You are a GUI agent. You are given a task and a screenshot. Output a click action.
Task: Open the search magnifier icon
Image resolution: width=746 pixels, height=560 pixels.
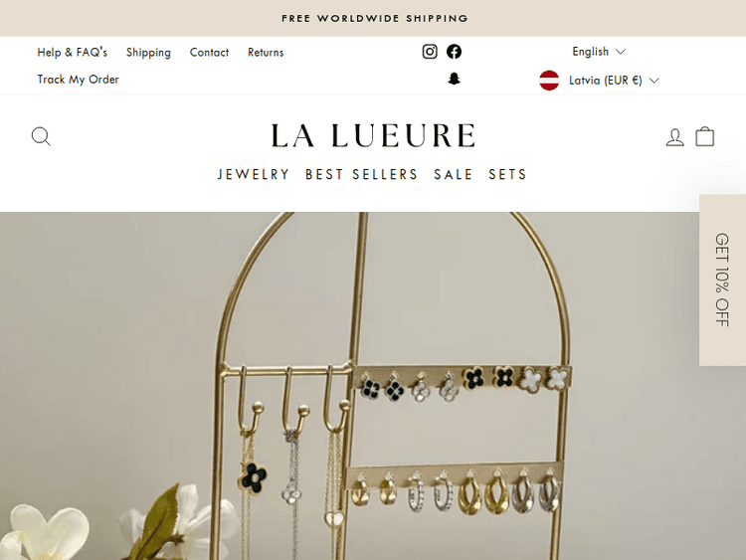click(x=41, y=136)
